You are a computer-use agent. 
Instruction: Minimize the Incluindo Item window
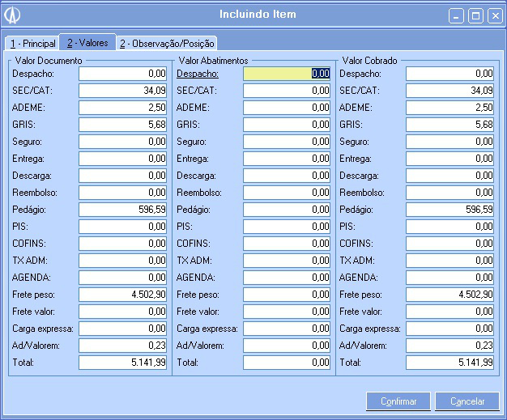[458, 15]
